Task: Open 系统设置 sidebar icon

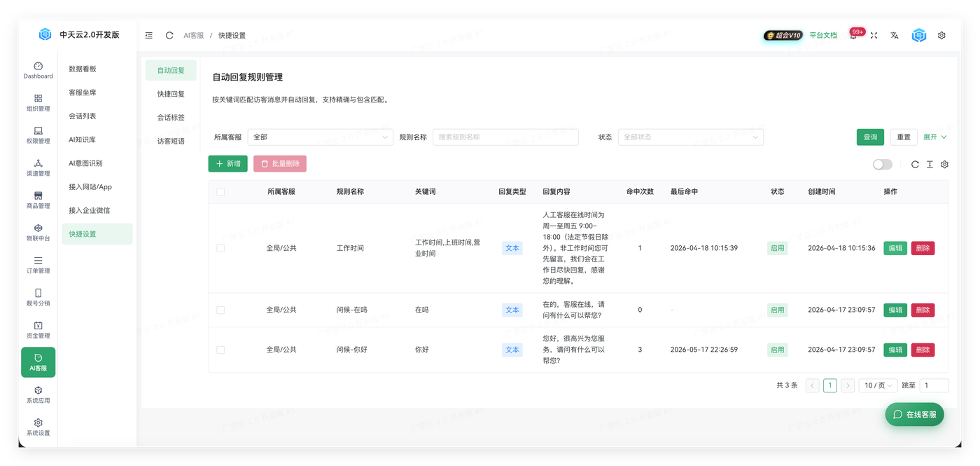Action: (38, 427)
